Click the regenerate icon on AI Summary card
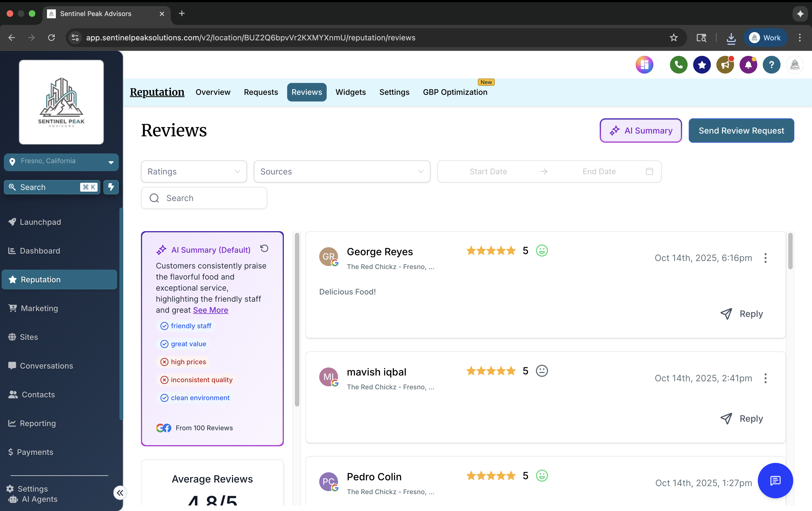 click(x=264, y=248)
